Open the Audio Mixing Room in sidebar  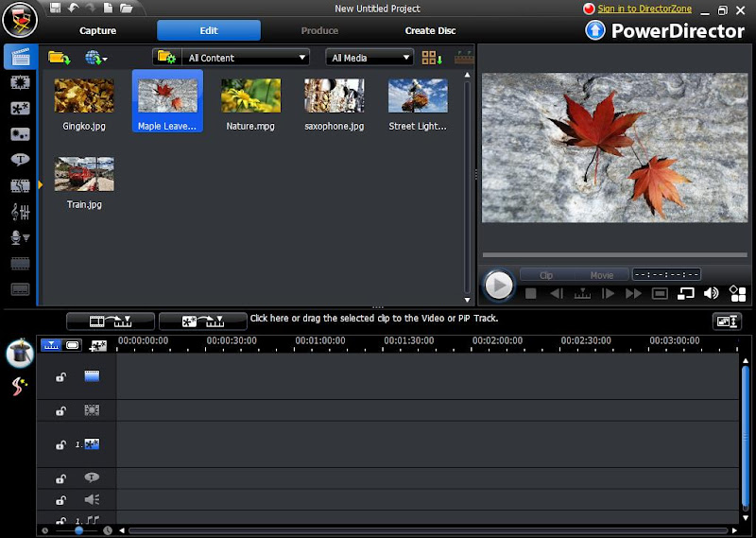[x=19, y=212]
